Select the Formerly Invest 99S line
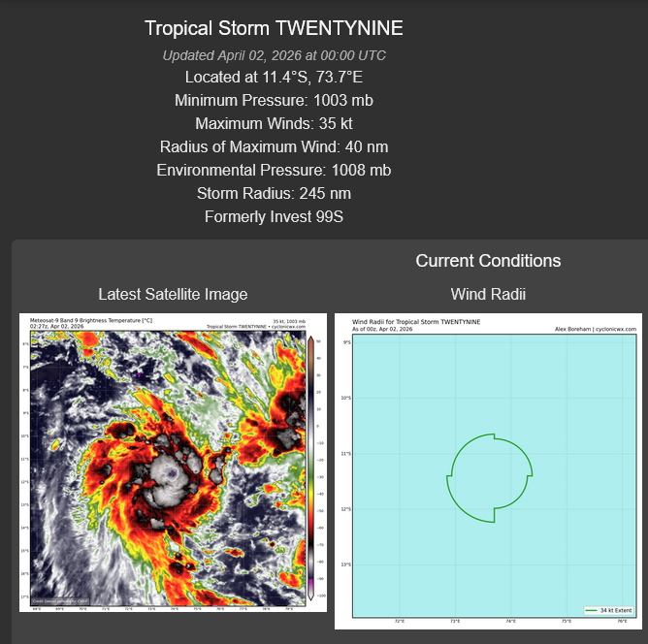Image resolution: width=648 pixels, height=644 pixels. [274, 217]
